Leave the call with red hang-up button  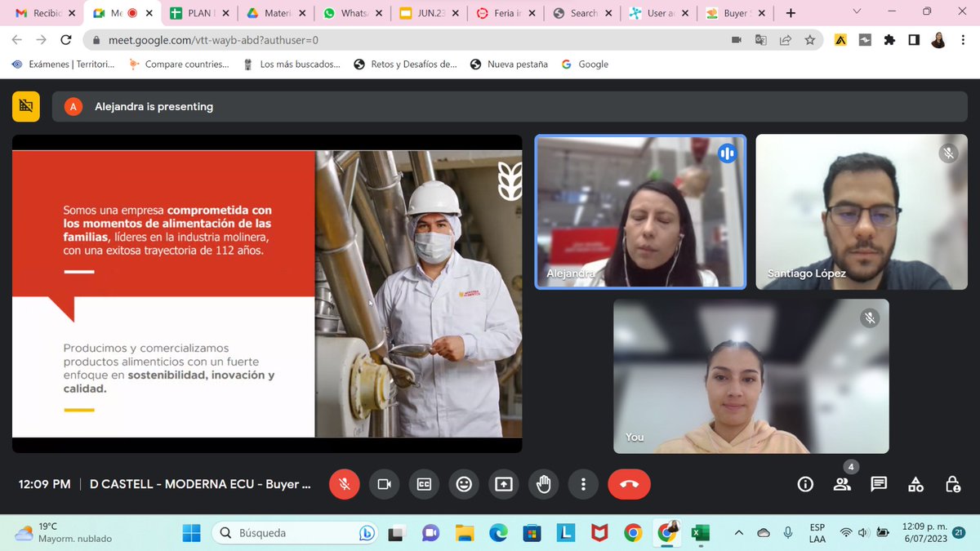(629, 484)
